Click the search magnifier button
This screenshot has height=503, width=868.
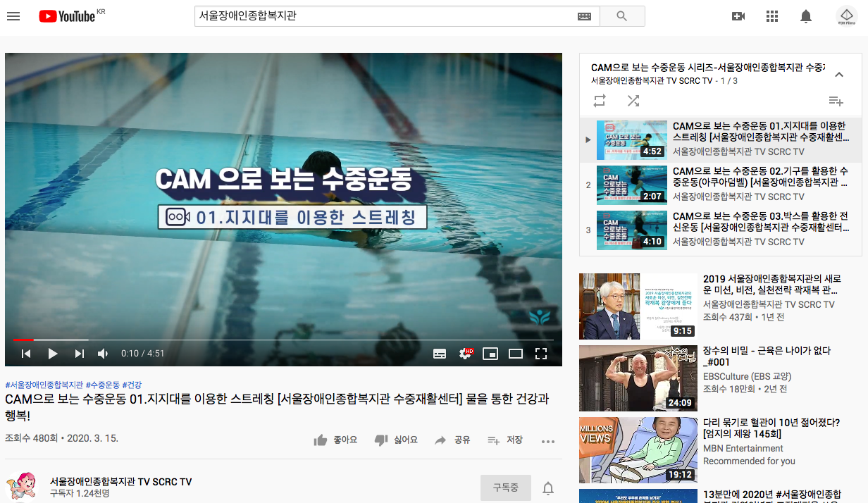[621, 16]
